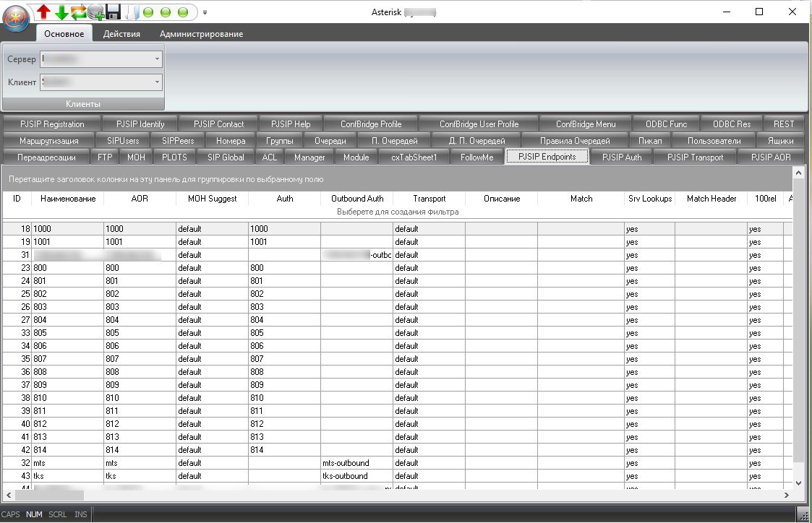This screenshot has width=812, height=523.
Task: Open the SIPUsers tab
Action: 123,141
